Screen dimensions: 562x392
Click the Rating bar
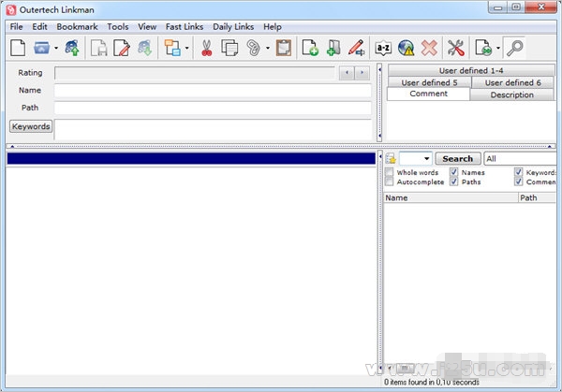[x=195, y=73]
